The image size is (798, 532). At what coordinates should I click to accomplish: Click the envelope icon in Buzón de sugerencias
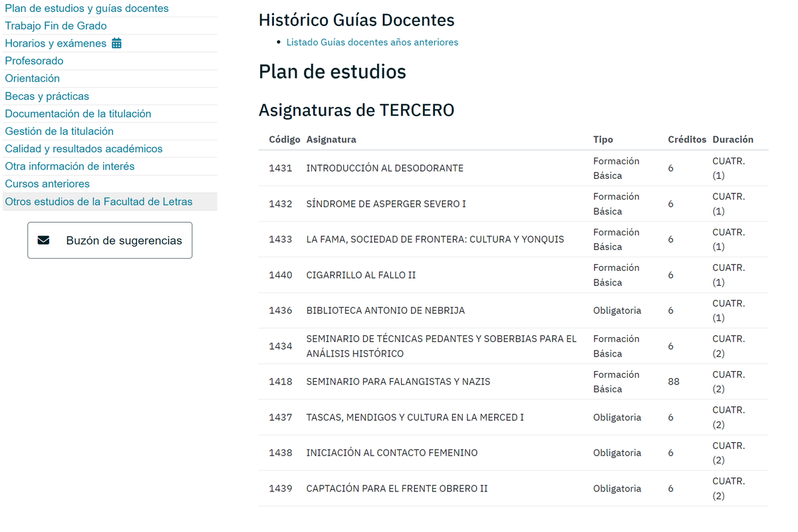[x=44, y=240]
